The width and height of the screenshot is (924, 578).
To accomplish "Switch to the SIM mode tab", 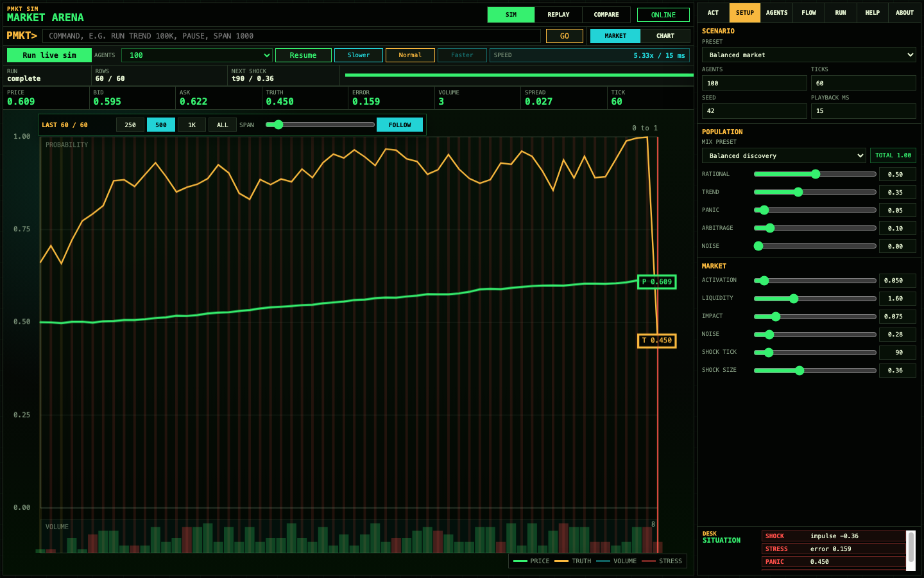I will (x=511, y=15).
